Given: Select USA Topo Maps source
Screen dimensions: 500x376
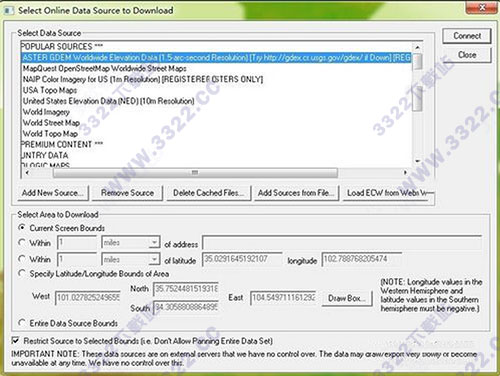Looking at the screenshot, I should [50, 90].
